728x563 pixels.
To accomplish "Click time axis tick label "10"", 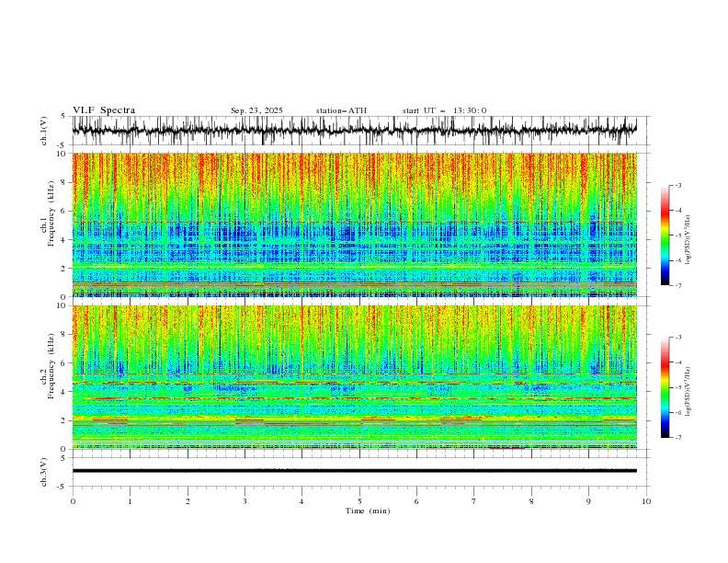I will tap(646, 501).
